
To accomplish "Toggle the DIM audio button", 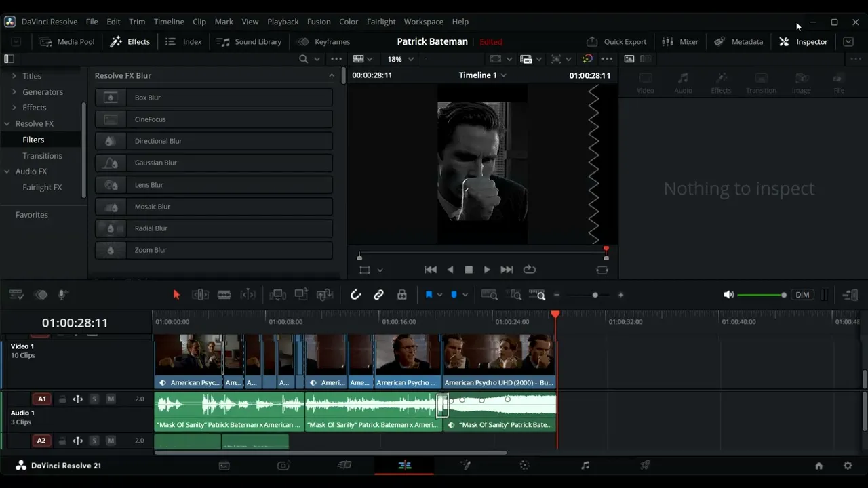I will [802, 295].
